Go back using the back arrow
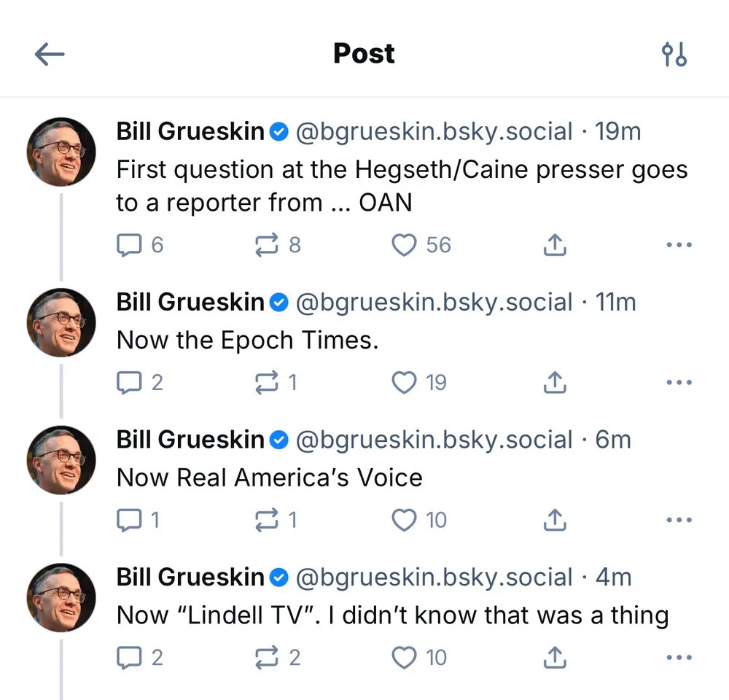Viewport: 729px width, 700px height. pos(50,54)
